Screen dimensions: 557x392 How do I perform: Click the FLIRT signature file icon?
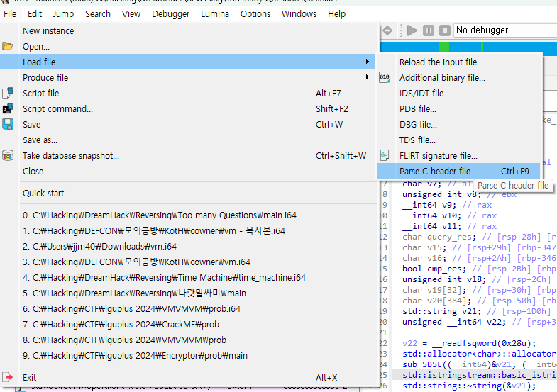[x=385, y=155]
